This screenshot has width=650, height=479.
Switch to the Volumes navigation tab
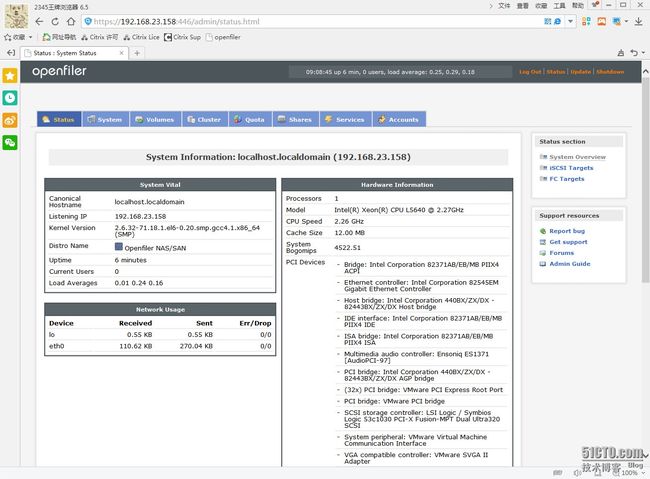point(155,119)
